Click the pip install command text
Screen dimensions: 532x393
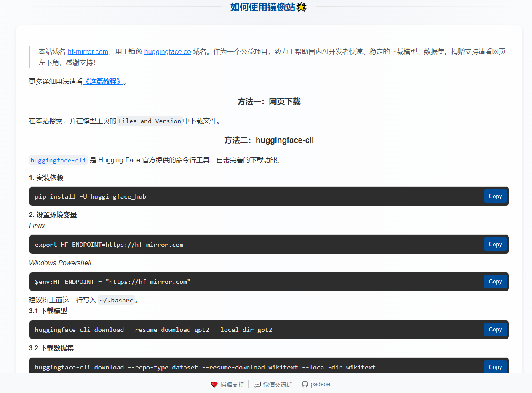[91, 196]
